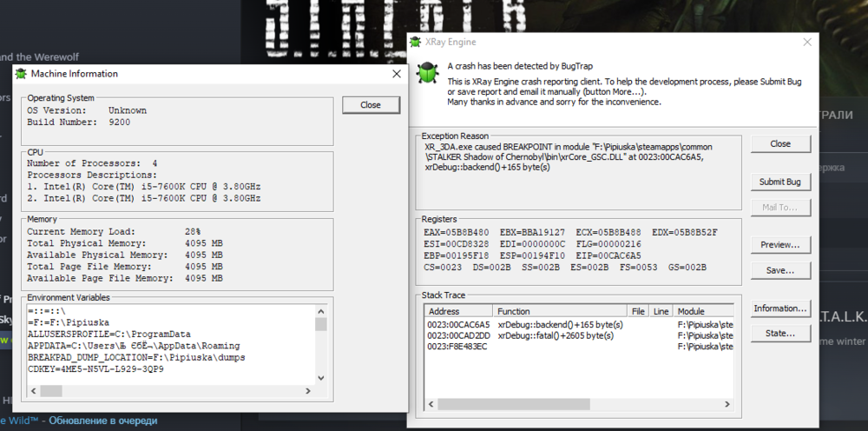The width and height of the screenshot is (868, 431).
Task: Close the Machine Information window with X
Action: point(397,74)
